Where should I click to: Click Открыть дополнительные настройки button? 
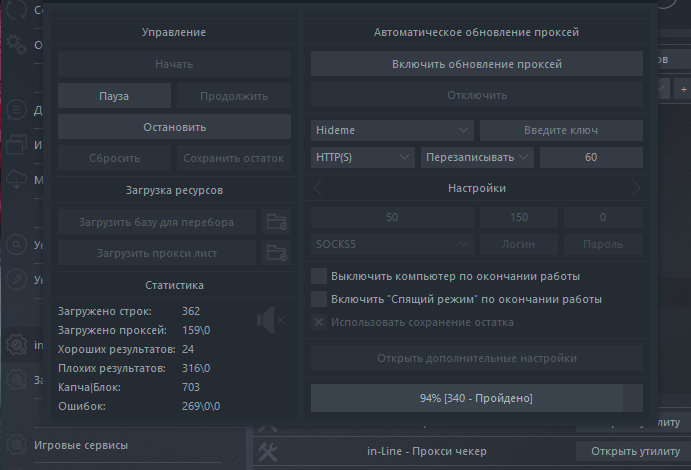pyautogui.click(x=476, y=358)
